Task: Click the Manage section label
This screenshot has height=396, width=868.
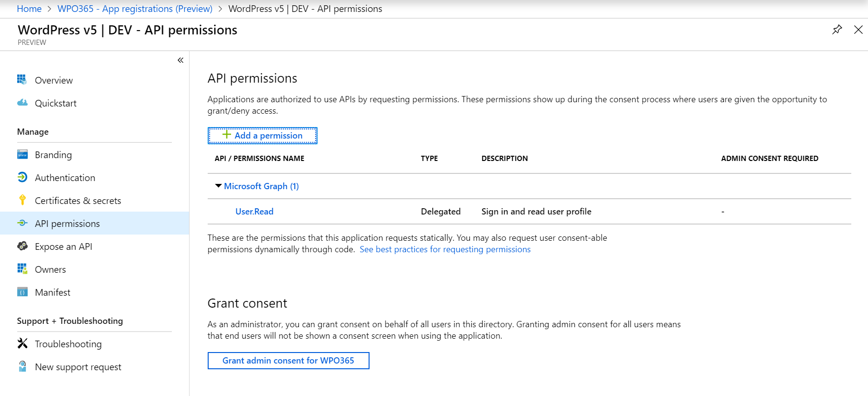Action: pyautogui.click(x=33, y=132)
